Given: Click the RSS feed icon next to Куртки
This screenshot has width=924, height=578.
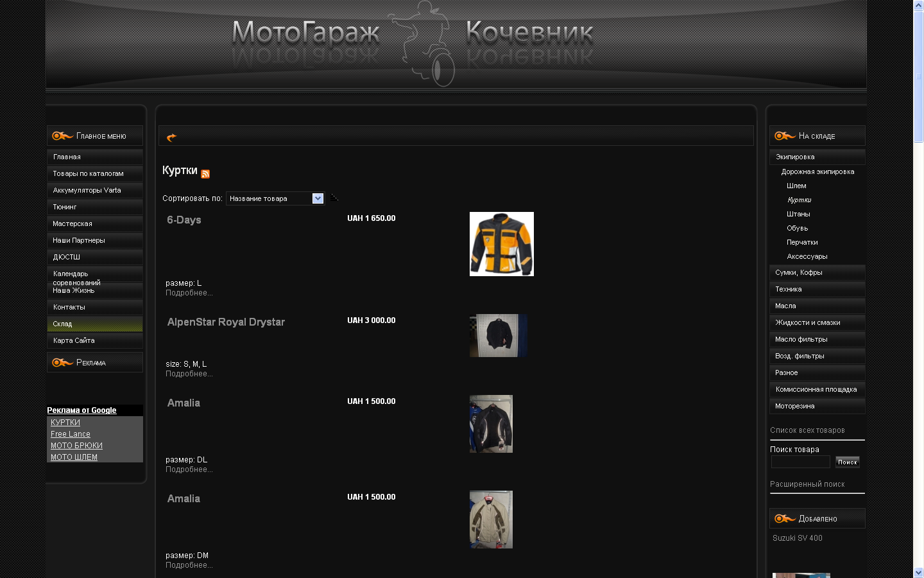Looking at the screenshot, I should tap(205, 173).
